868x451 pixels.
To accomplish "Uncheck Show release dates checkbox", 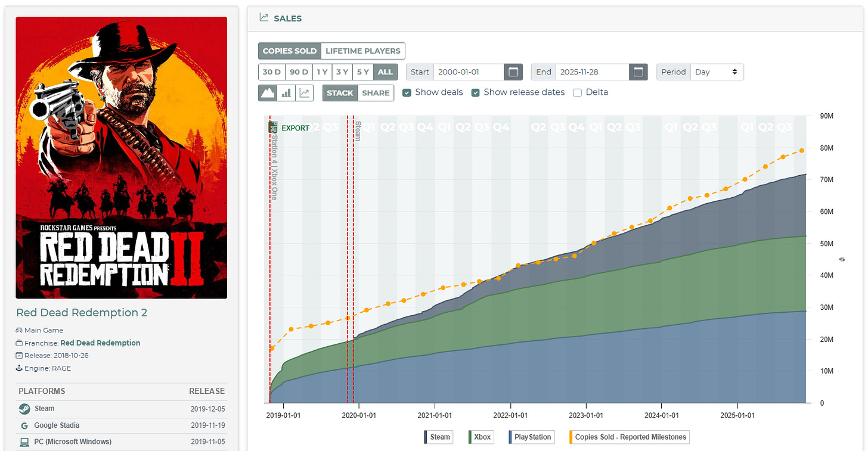I will pyautogui.click(x=476, y=92).
